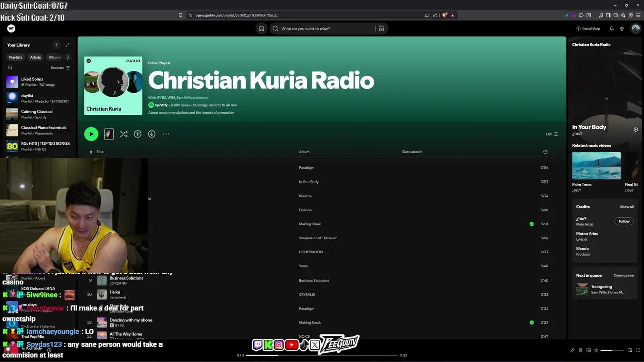The height and width of the screenshot is (362, 644).
Task: Click the Spotify logo at top left
Action: [11, 29]
